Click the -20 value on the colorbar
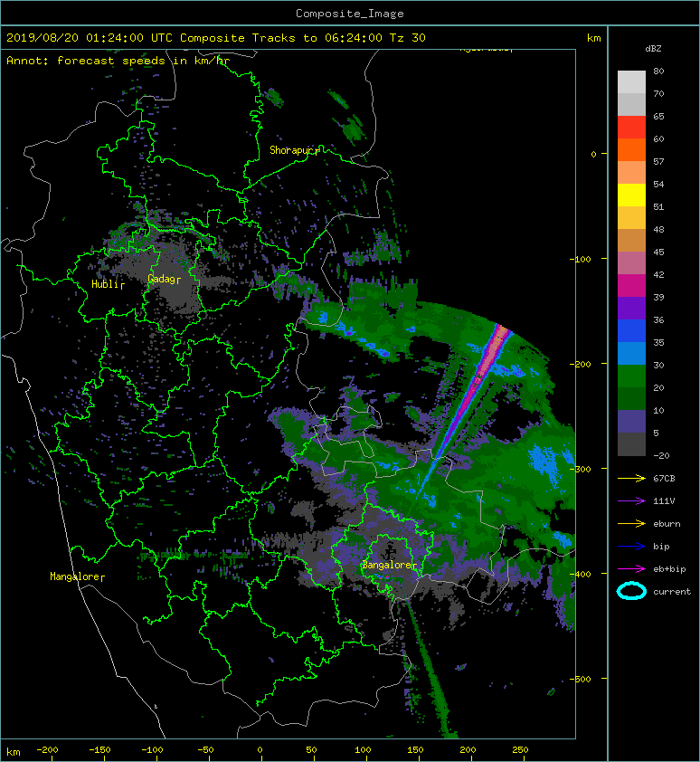 click(x=661, y=455)
